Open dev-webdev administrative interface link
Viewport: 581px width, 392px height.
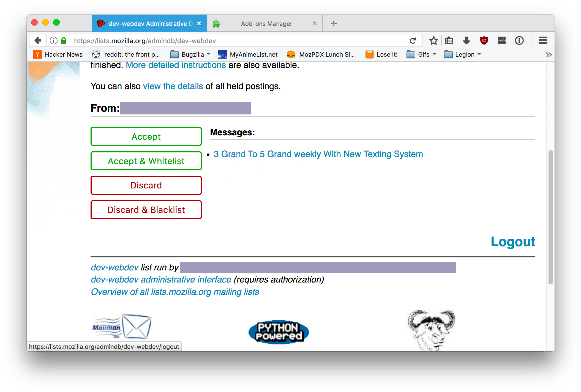161,279
